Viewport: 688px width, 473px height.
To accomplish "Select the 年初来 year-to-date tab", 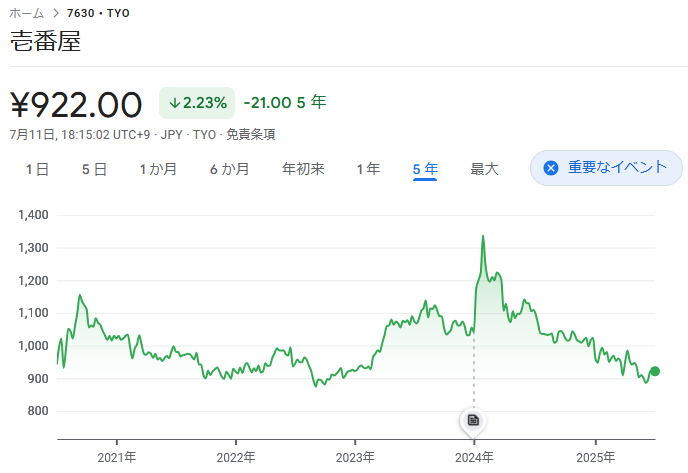I will point(303,169).
